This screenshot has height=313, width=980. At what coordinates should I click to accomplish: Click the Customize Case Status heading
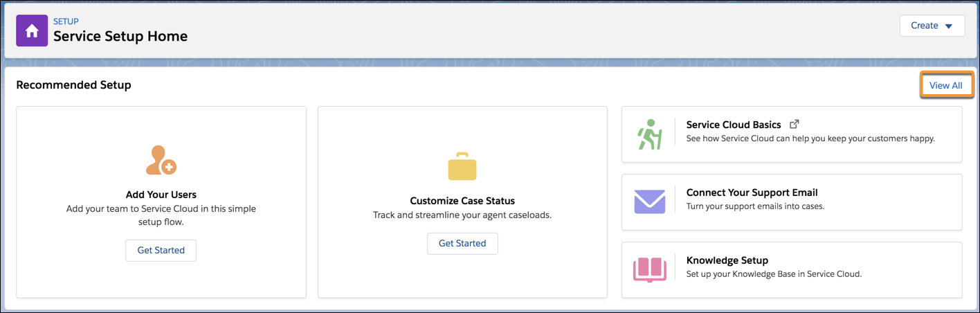tap(462, 201)
